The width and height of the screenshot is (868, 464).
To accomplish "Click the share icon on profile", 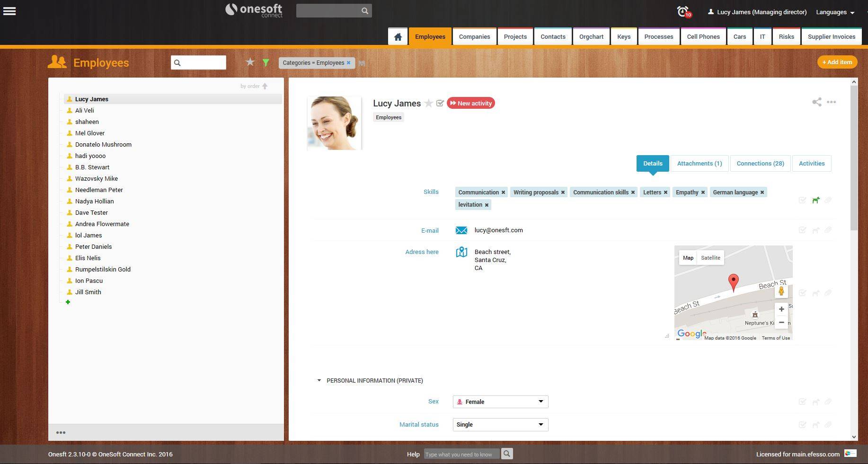I will pos(816,102).
